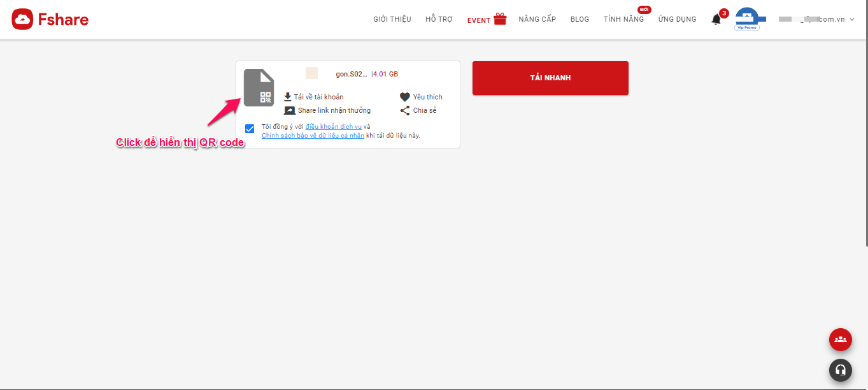Viewport: 868px width, 390px height.
Task: Open the HỖ TRỢ menu item
Action: coord(438,18)
